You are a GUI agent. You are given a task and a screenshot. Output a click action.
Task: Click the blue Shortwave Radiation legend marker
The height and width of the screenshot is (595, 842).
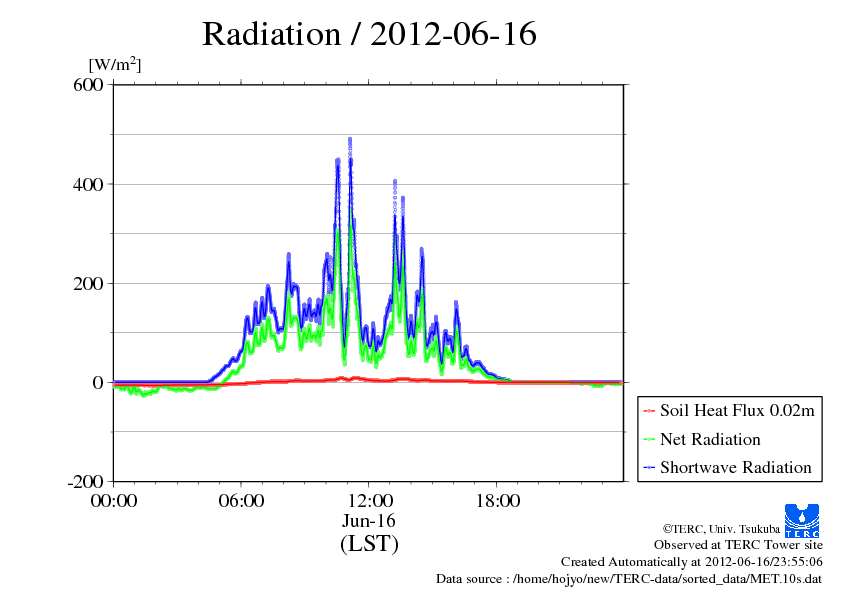click(x=649, y=468)
